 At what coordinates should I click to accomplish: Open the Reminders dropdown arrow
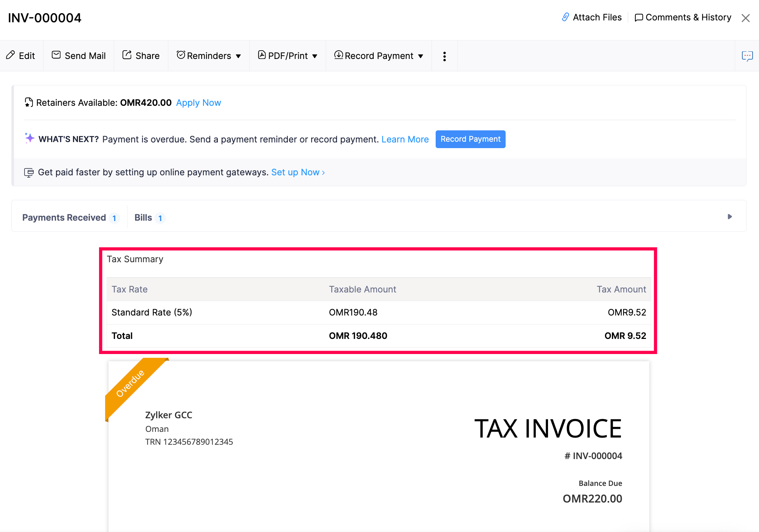239,56
